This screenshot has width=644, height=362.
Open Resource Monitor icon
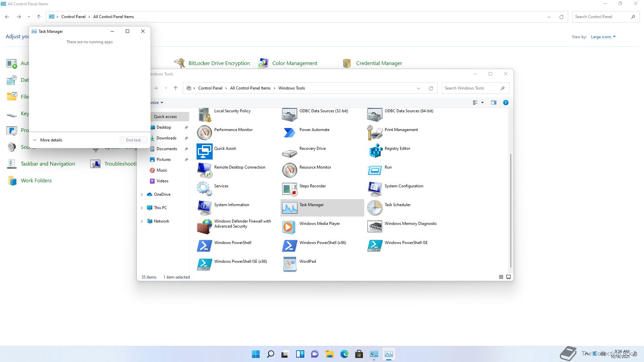(289, 170)
